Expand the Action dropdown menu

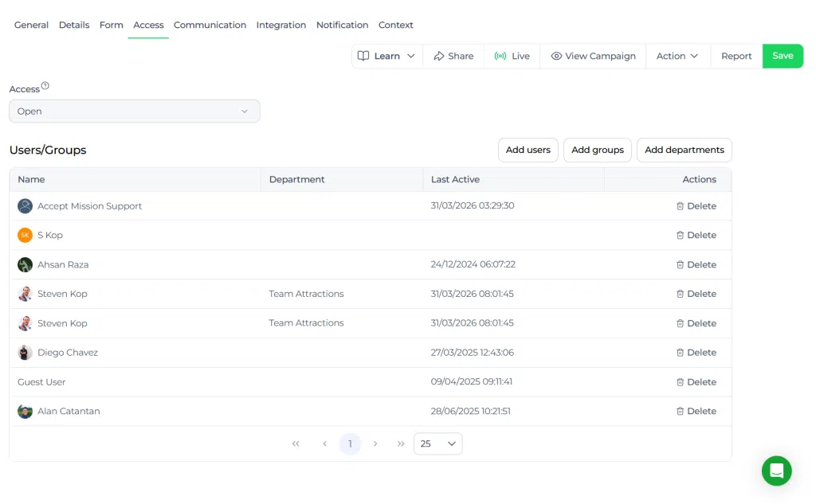click(x=677, y=57)
